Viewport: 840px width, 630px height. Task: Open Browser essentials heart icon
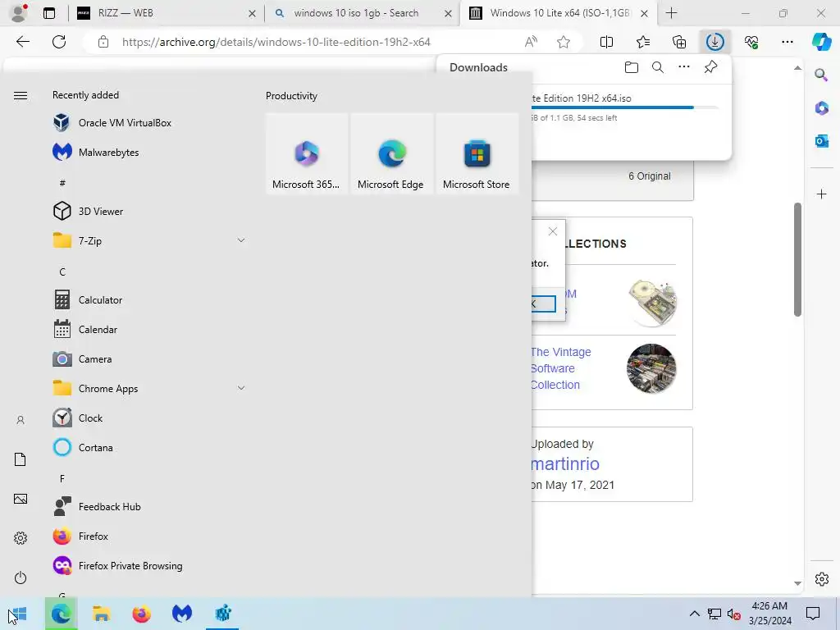click(751, 42)
